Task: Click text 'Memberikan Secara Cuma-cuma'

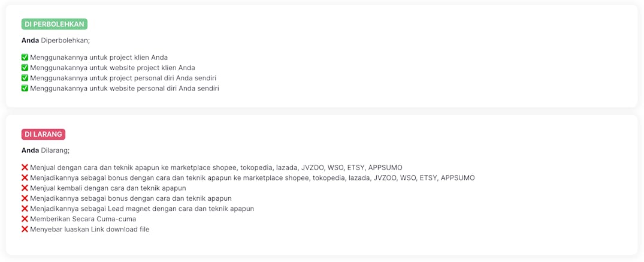Action: tap(83, 219)
